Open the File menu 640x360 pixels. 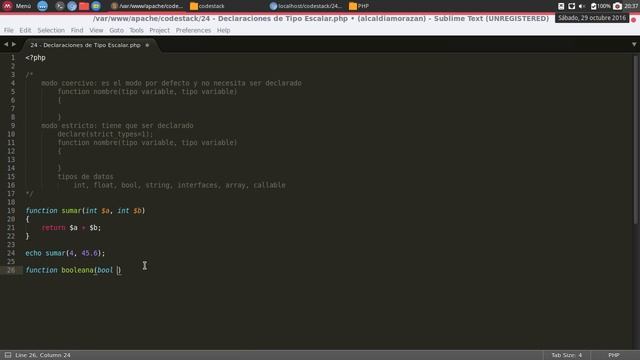click(9, 30)
